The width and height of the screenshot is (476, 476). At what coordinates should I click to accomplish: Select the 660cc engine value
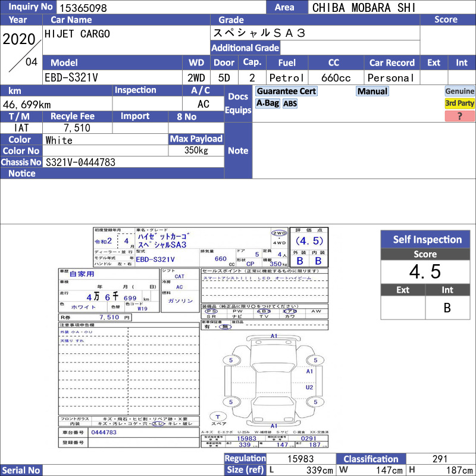[x=336, y=78]
